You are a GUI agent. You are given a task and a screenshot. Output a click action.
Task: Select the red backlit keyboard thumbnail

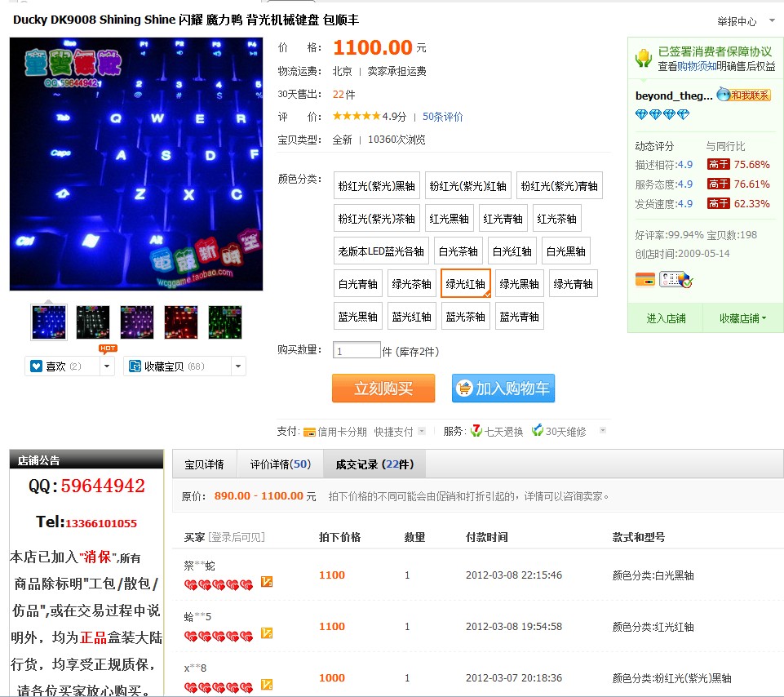click(x=181, y=322)
